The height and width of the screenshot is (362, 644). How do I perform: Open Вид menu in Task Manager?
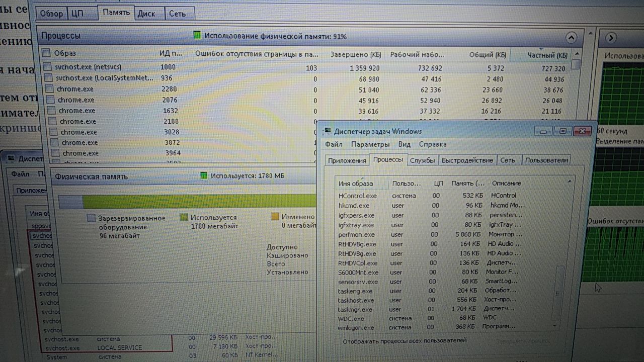(404, 144)
